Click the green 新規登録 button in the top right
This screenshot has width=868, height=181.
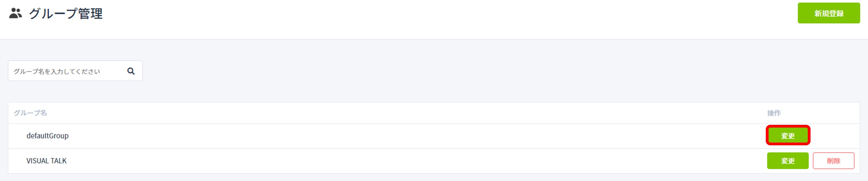pyautogui.click(x=828, y=13)
